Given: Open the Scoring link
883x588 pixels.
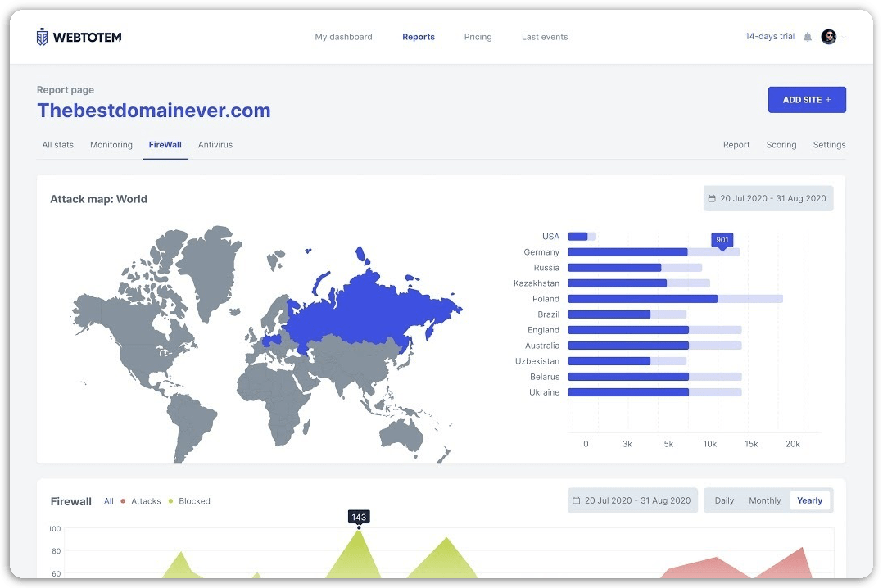Looking at the screenshot, I should point(781,145).
